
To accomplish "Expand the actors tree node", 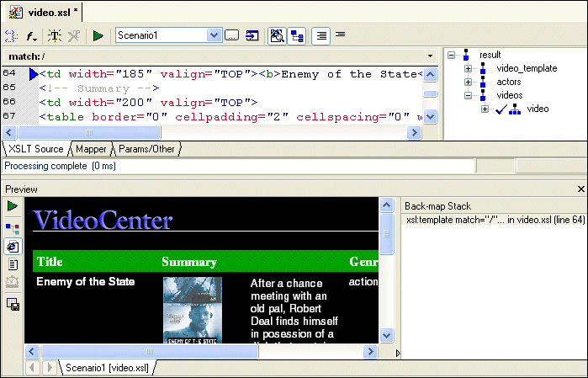I will coord(468,82).
